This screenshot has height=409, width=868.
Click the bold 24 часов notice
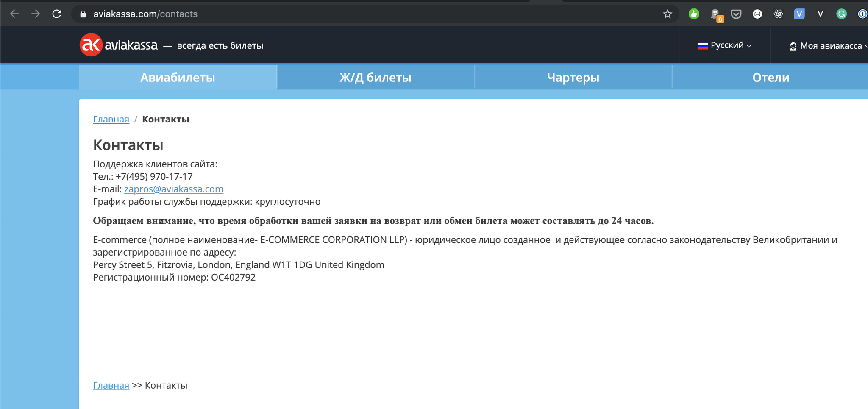coord(373,220)
